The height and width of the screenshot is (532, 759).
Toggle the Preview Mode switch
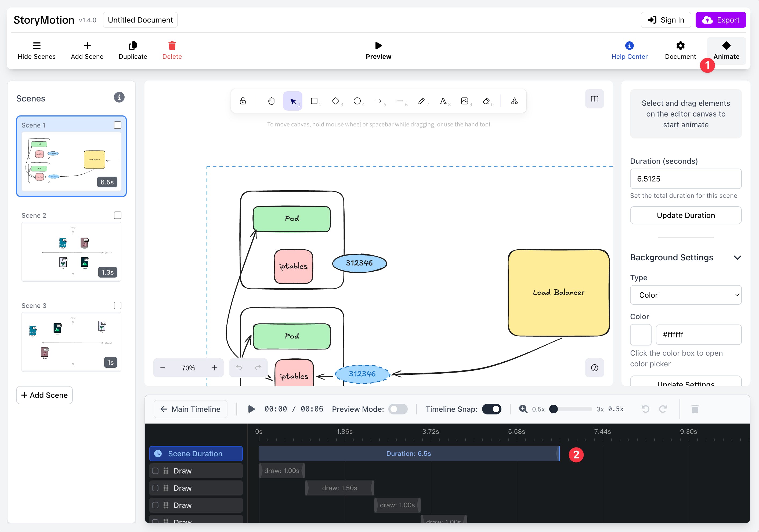398,409
